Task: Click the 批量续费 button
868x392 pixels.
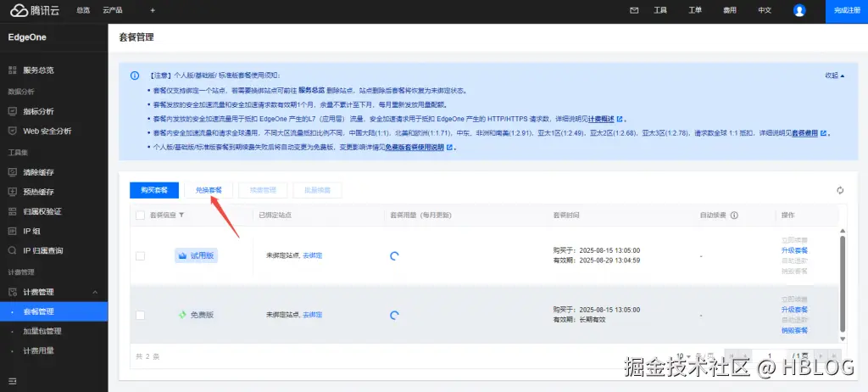Action: point(317,190)
